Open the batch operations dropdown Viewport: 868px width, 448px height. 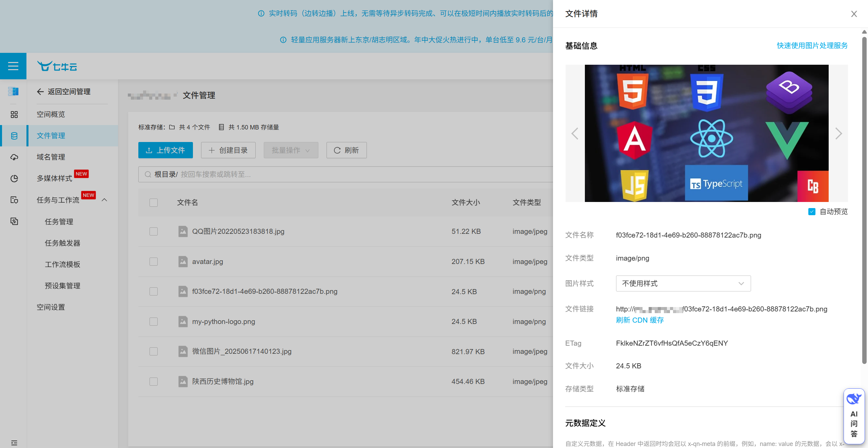[x=291, y=150]
